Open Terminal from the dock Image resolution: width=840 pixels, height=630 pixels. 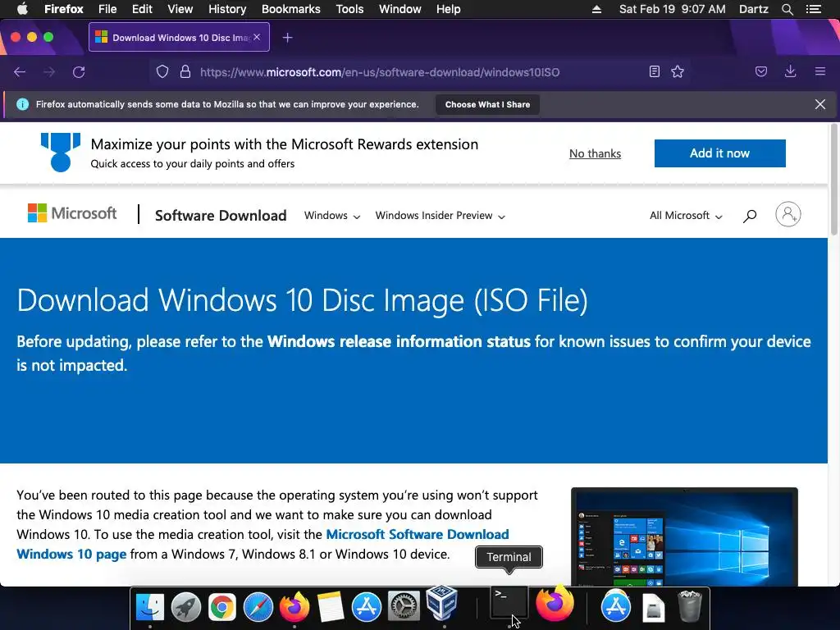(x=509, y=603)
